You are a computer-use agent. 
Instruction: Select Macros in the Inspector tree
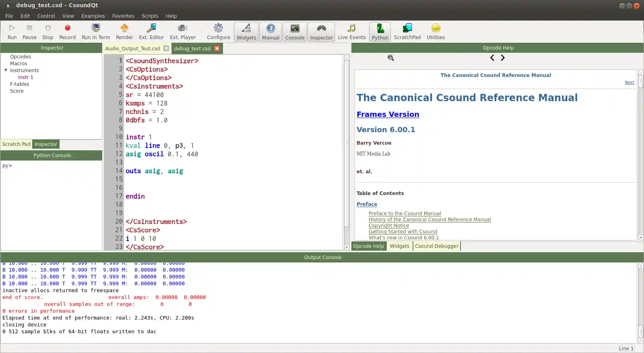point(19,64)
